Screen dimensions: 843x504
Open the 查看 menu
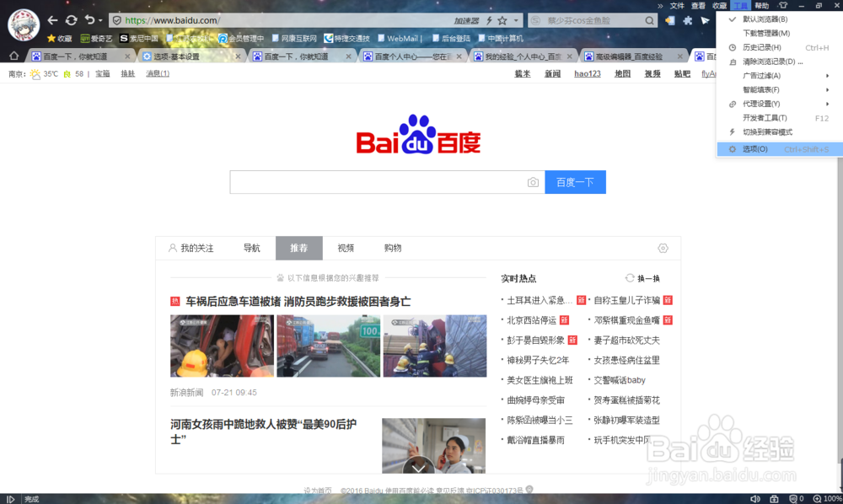click(x=698, y=5)
